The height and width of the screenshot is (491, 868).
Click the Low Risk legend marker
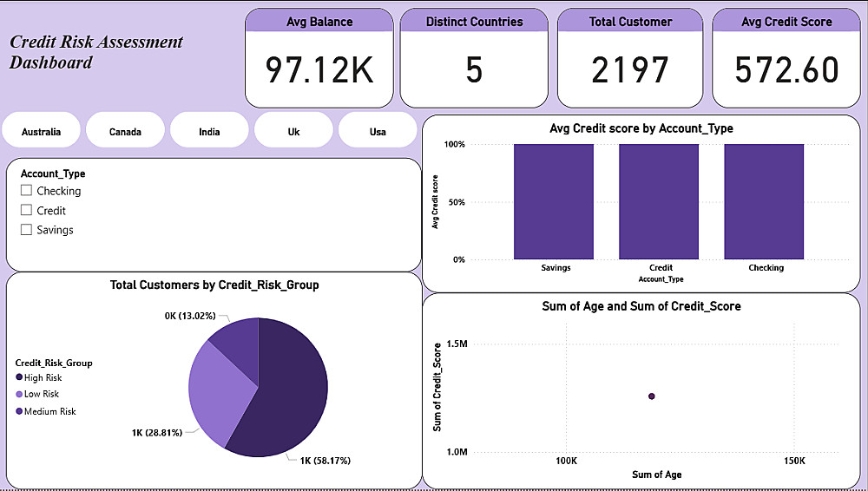pyautogui.click(x=19, y=394)
